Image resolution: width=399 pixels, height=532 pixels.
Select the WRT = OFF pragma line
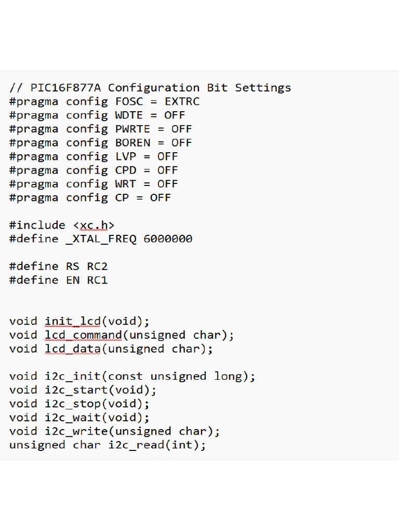click(94, 184)
